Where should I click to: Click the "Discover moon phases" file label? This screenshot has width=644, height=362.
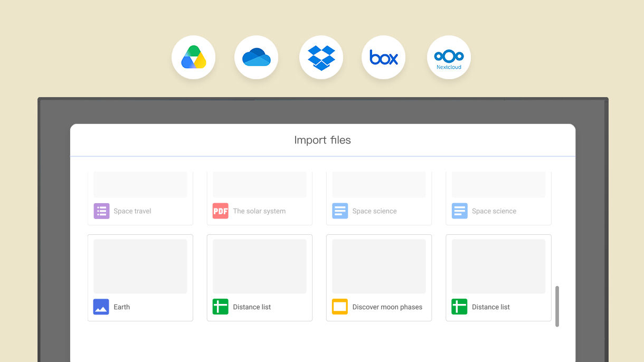point(387,307)
